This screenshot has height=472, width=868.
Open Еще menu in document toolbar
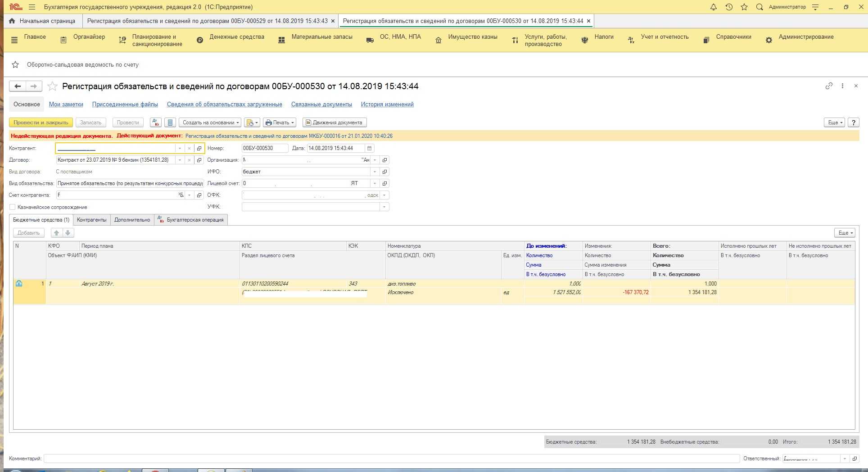pos(834,123)
